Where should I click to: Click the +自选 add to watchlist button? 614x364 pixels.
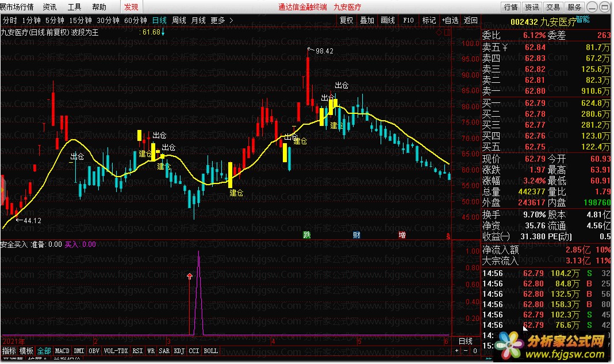[450, 20]
